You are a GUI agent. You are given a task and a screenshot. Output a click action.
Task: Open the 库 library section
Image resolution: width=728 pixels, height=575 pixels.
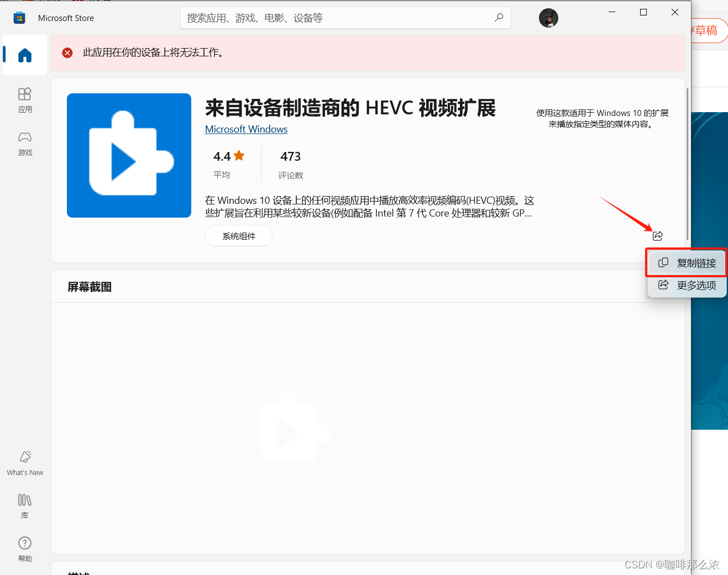click(25, 506)
